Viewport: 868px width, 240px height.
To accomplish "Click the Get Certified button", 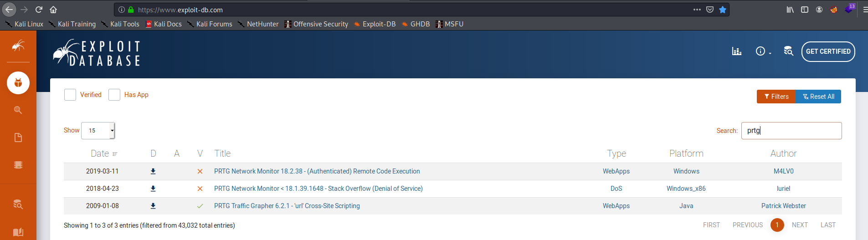I will (828, 51).
